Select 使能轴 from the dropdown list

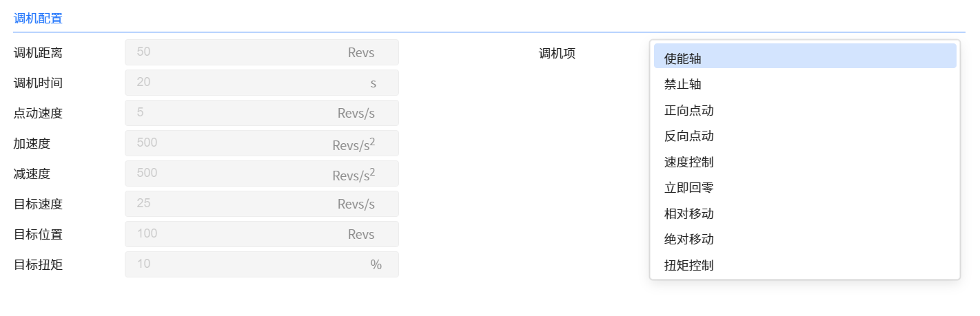point(804,59)
